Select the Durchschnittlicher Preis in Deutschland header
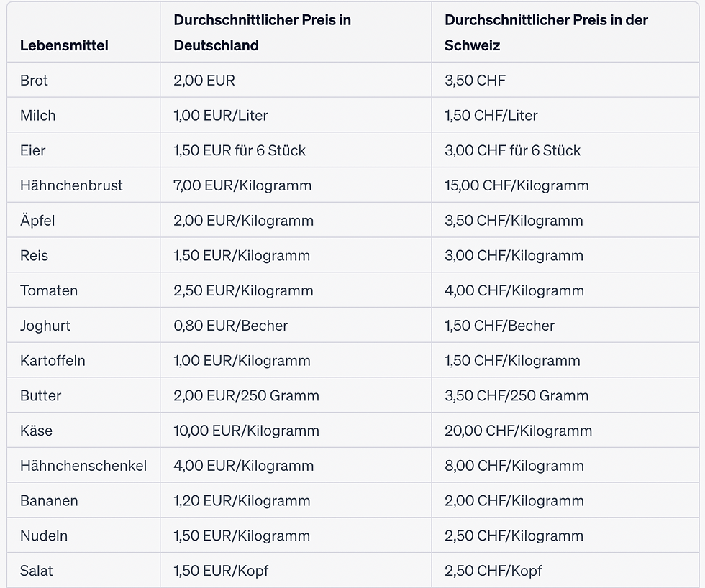 coord(262,32)
